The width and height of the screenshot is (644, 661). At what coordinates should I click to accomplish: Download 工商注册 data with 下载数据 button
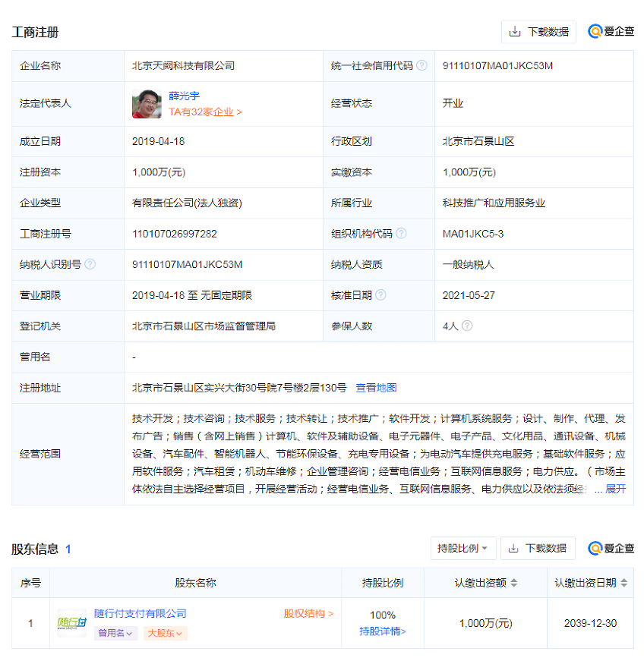538,32
